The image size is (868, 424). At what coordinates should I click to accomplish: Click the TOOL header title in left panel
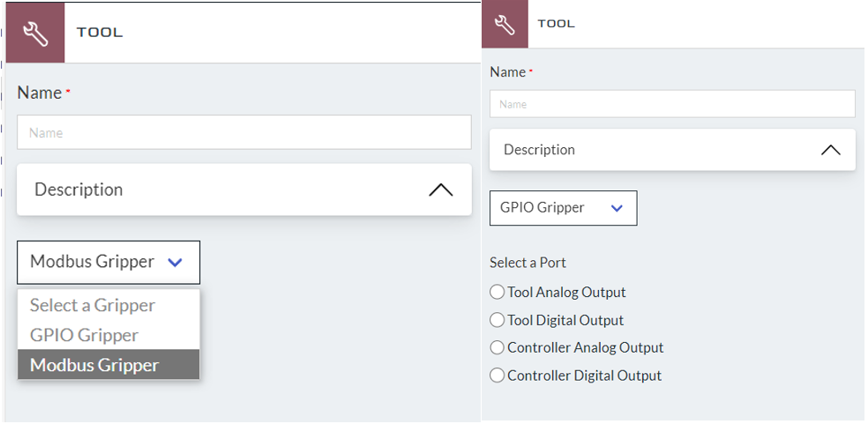click(100, 33)
